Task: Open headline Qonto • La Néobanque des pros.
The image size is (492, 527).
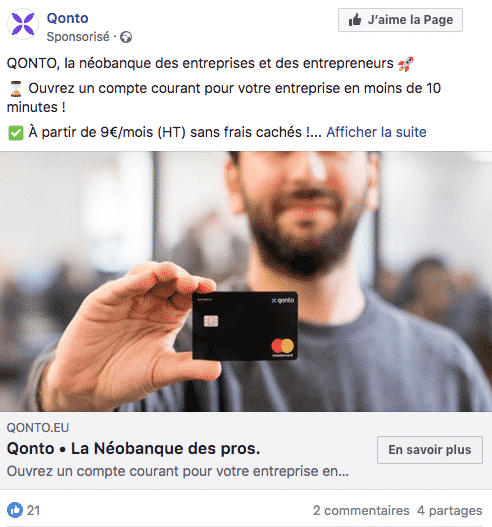Action: [x=133, y=448]
